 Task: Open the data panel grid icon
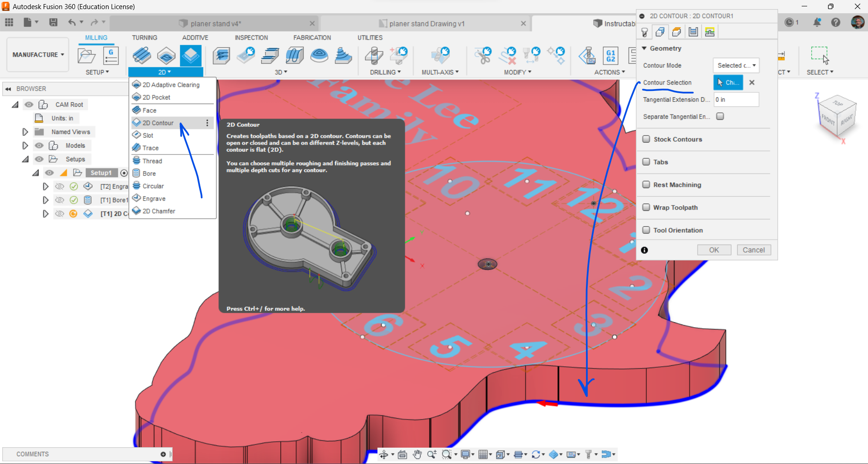pos(9,22)
